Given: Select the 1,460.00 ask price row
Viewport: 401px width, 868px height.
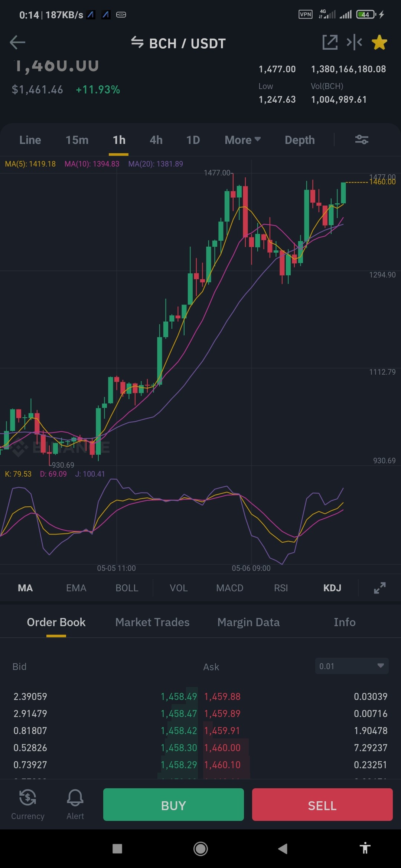Looking at the screenshot, I should tap(296, 747).
